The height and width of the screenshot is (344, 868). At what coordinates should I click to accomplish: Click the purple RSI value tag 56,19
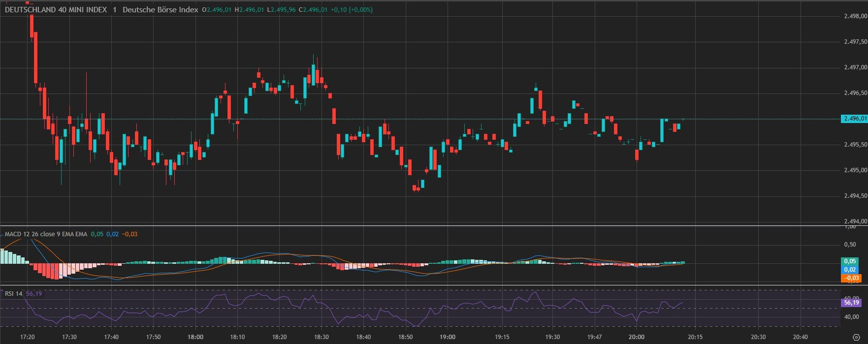[851, 303]
